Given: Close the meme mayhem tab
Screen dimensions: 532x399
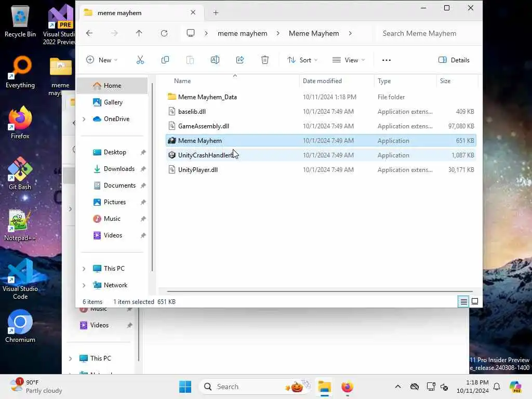Looking at the screenshot, I should pos(193,12).
